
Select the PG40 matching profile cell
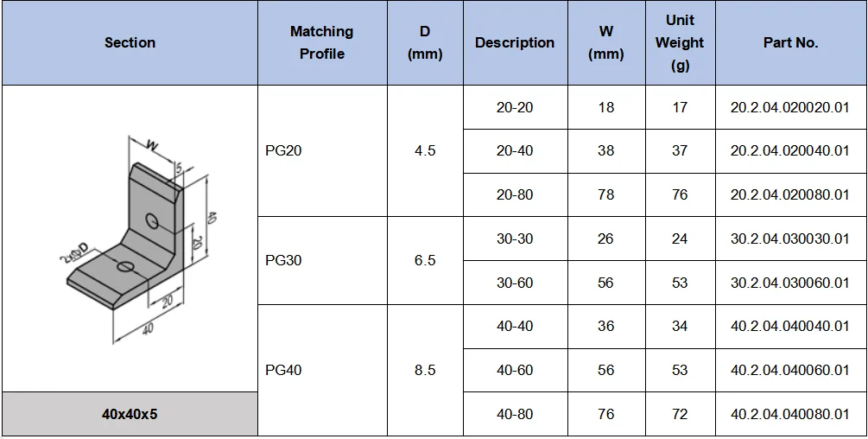pyautogui.click(x=322, y=370)
